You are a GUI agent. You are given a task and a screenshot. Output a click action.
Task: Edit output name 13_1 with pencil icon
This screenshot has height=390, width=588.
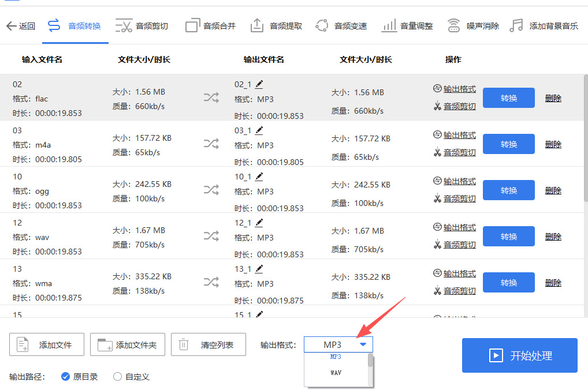pos(259,269)
